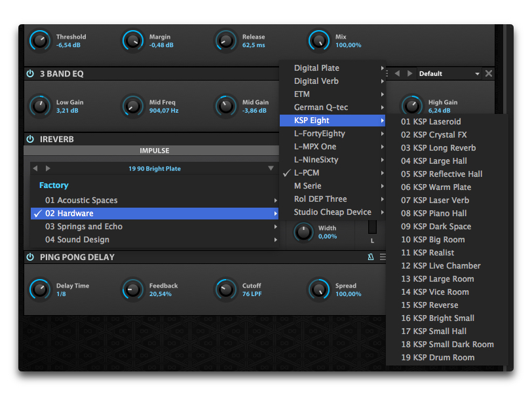This screenshot has width=532, height=395.
Task: Open the M Serie submenu
Action: (333, 186)
